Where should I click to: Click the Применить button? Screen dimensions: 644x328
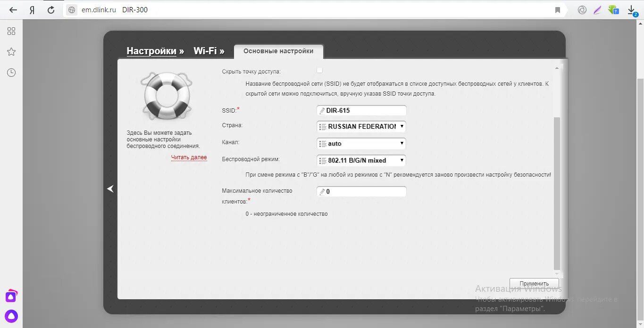[x=534, y=284]
